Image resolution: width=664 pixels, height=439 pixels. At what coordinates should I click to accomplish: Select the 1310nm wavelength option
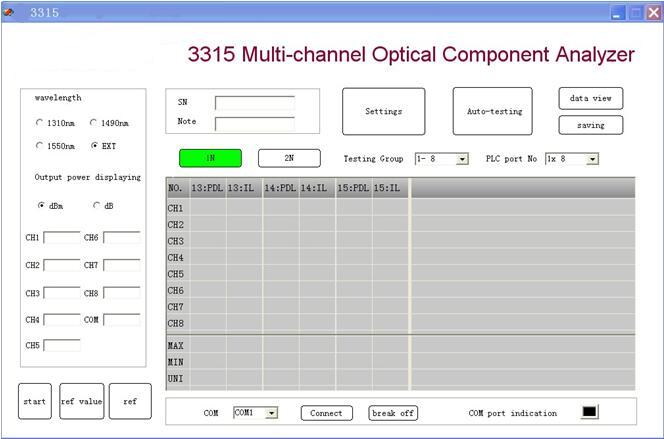tap(39, 124)
